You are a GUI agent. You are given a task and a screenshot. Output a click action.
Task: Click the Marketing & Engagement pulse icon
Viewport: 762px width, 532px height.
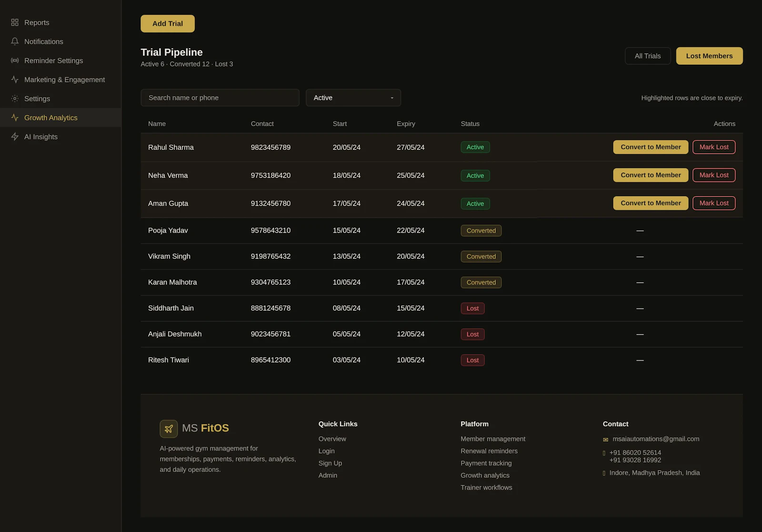(x=15, y=79)
